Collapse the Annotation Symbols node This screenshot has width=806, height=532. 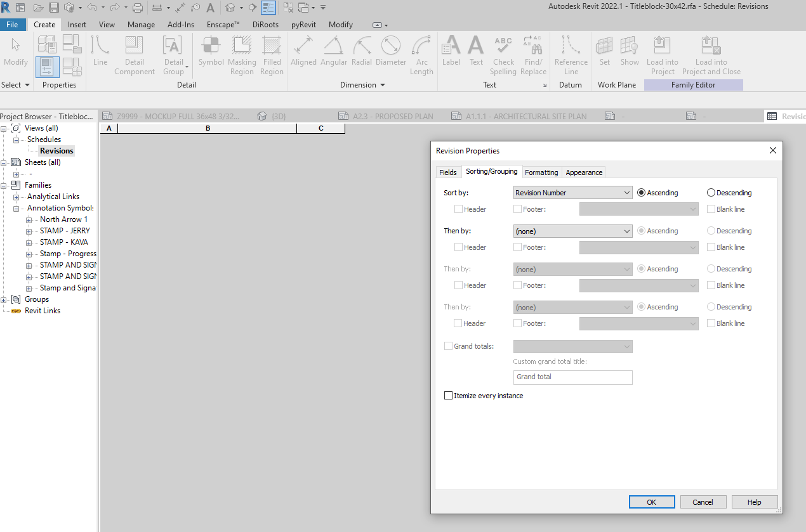coord(16,208)
